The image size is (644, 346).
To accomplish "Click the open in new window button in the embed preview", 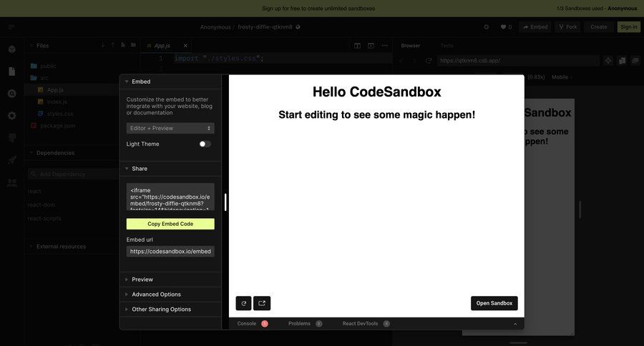I will [x=262, y=303].
